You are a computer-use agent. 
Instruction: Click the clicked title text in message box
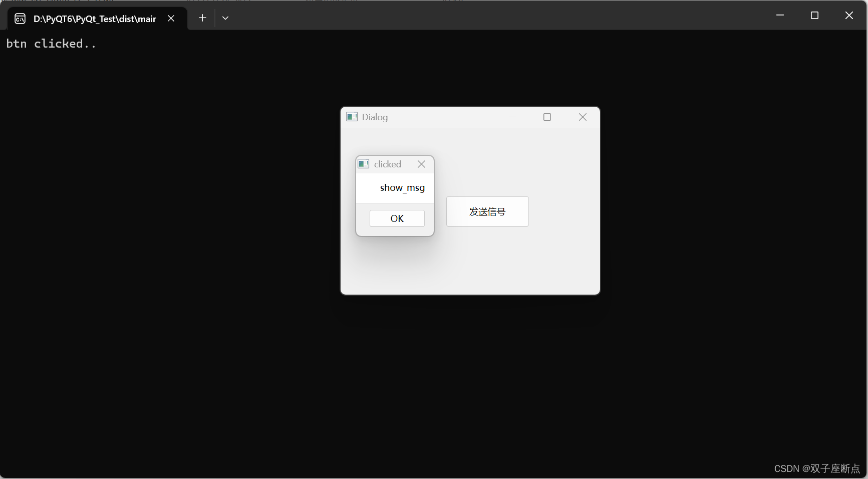click(388, 164)
